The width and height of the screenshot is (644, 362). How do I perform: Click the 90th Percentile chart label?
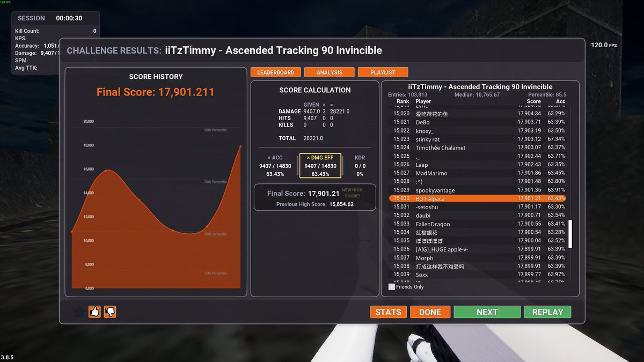pyautogui.click(x=215, y=130)
